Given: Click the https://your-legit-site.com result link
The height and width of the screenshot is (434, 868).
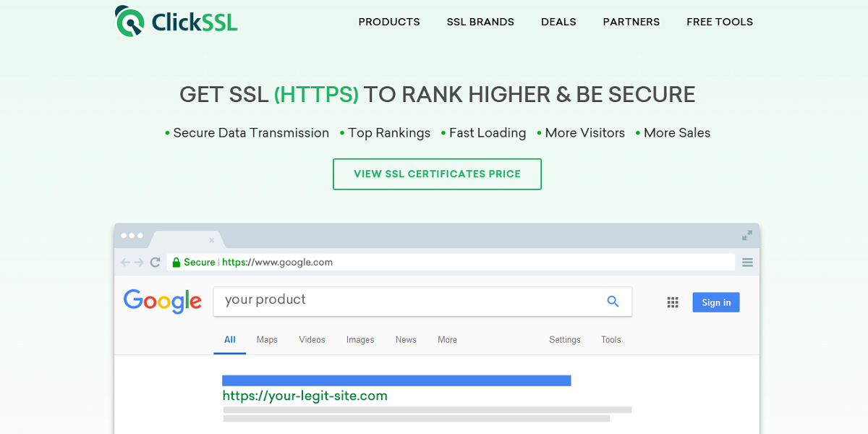Looking at the screenshot, I should [x=305, y=396].
